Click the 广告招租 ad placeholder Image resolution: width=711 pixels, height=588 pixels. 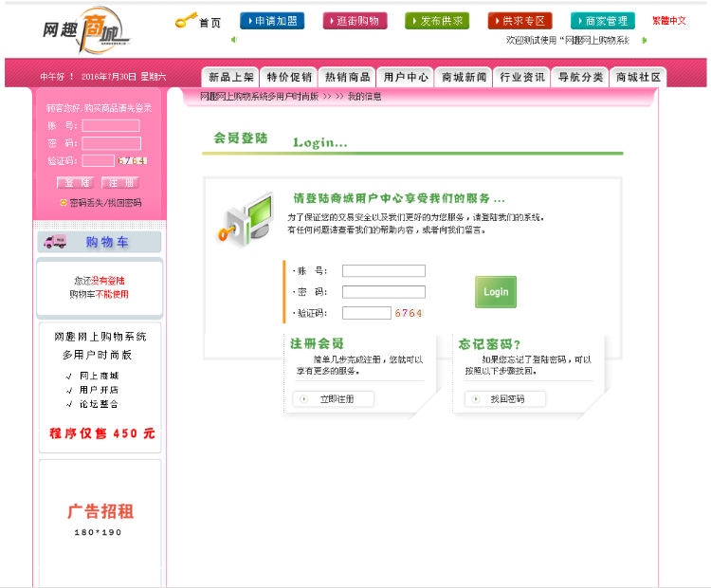click(100, 518)
